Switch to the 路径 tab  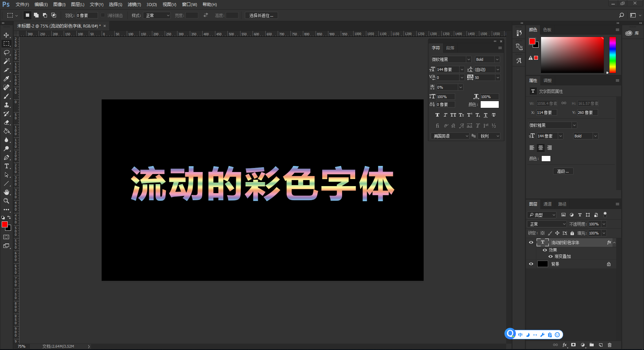562,204
